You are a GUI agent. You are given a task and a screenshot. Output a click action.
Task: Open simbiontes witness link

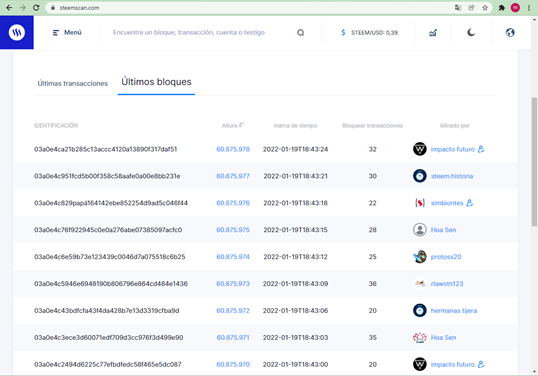coord(447,203)
